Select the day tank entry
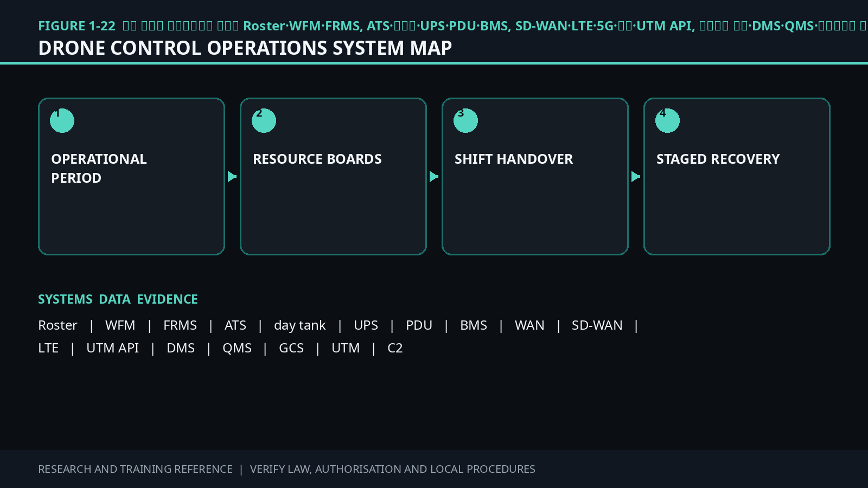868x488 pixels. 300,325
